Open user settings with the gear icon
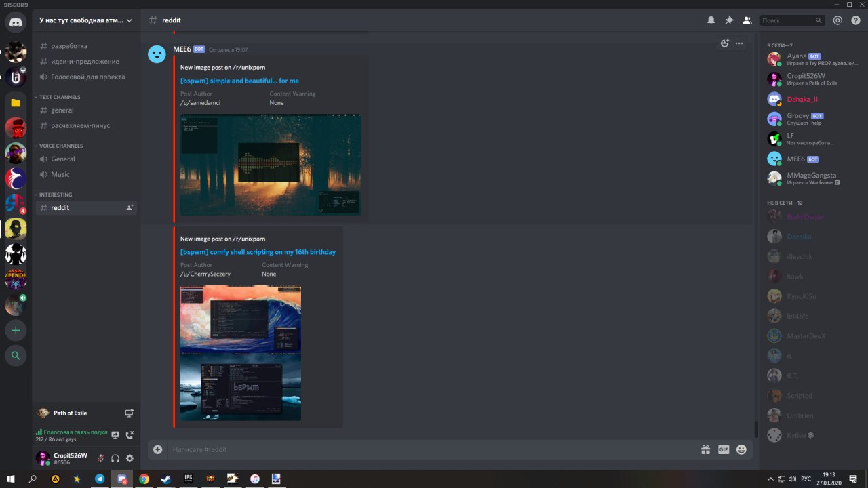 [130, 458]
